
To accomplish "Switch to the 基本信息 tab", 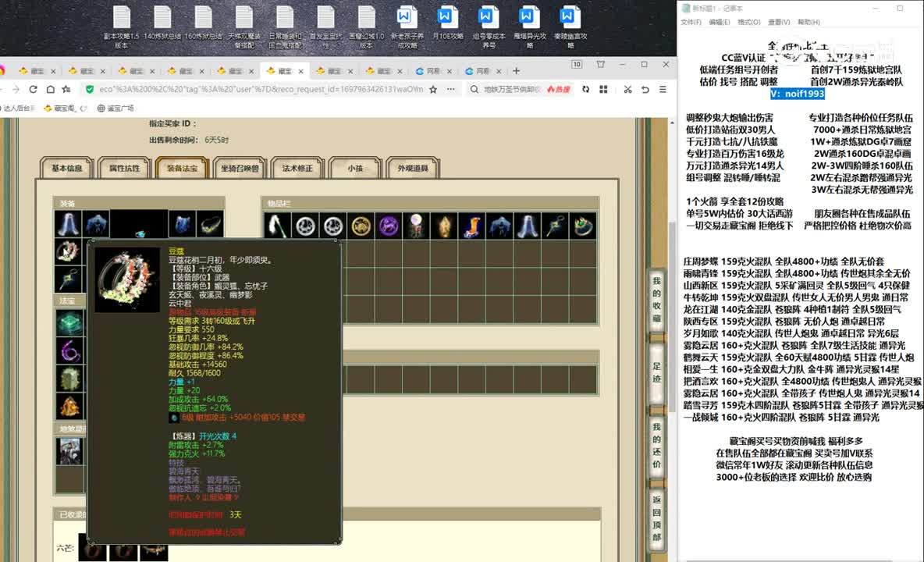I will [66, 168].
